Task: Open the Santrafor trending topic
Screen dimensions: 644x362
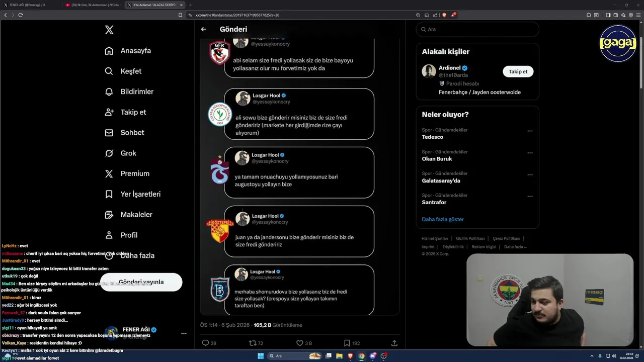Action: 434,202
